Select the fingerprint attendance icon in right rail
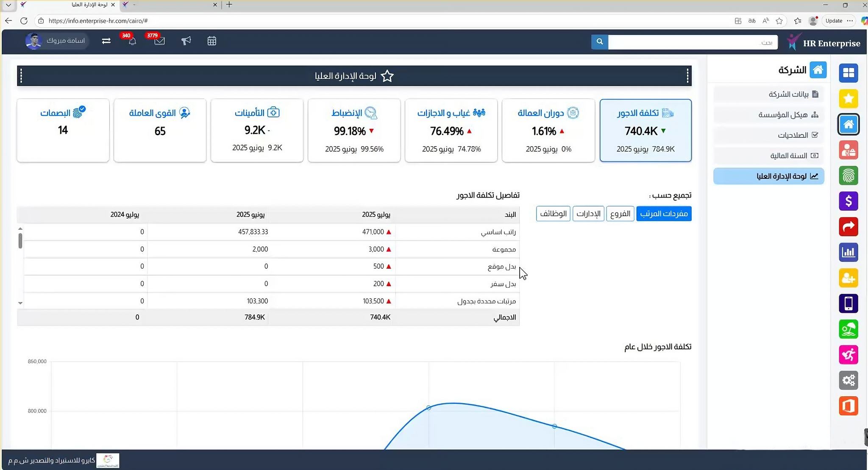Image resolution: width=868 pixels, height=470 pixels. [x=849, y=175]
